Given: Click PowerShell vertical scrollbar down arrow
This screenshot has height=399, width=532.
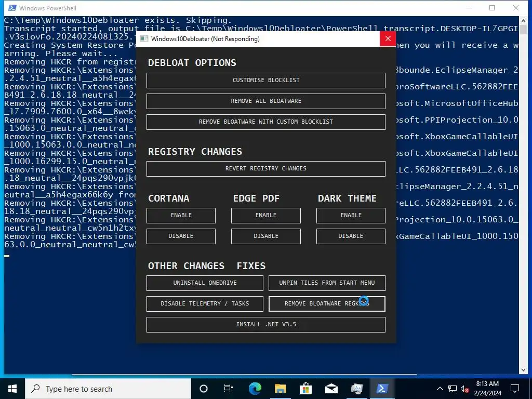Looking at the screenshot, I should point(523,370).
